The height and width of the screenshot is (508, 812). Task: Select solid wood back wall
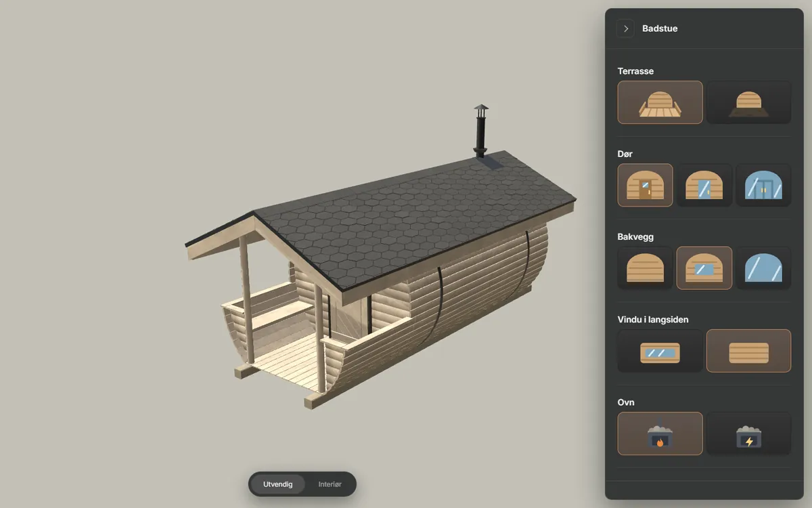click(645, 268)
